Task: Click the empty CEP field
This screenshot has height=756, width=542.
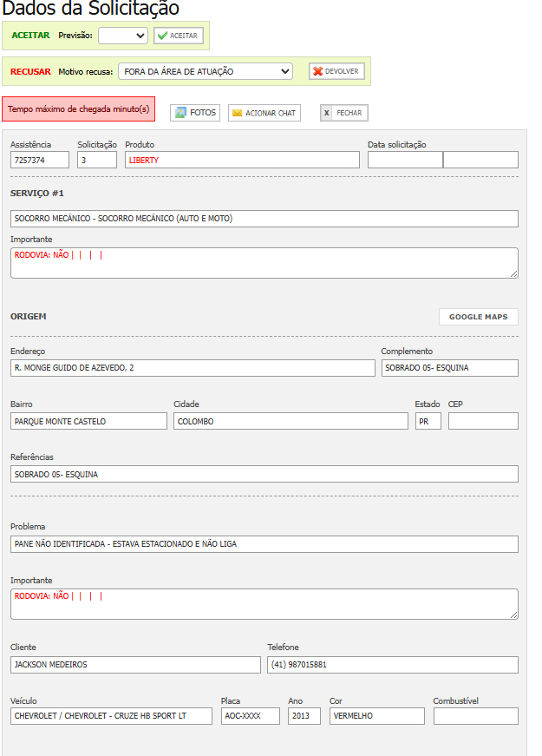Action: 483,421
